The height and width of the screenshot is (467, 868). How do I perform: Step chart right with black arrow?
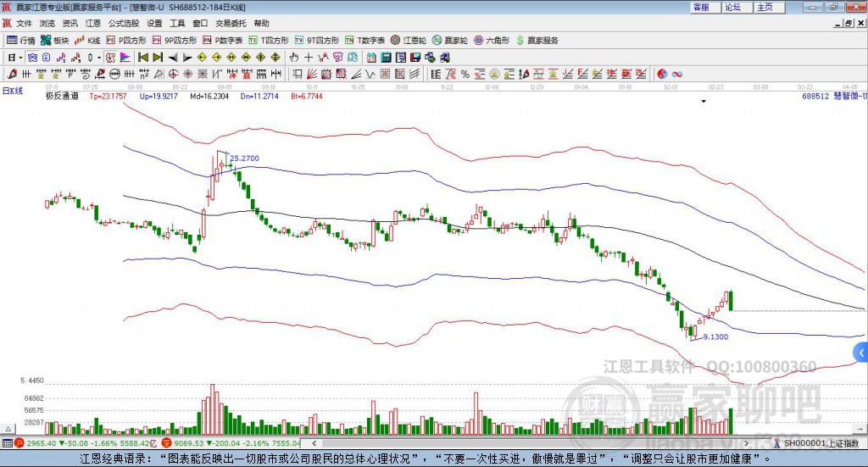(x=187, y=58)
